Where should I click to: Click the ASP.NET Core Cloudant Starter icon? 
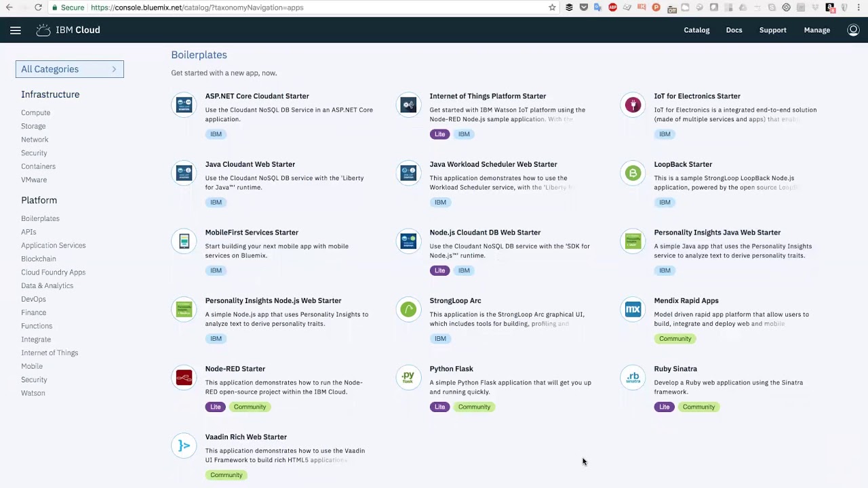184,105
